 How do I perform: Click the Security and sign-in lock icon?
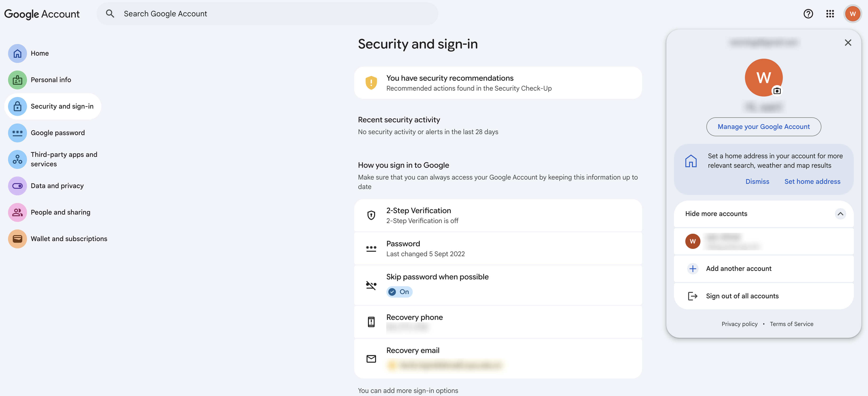click(18, 106)
